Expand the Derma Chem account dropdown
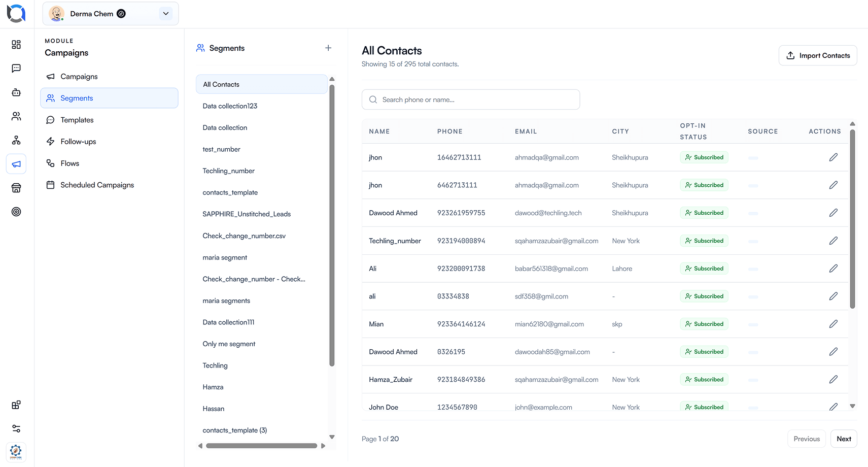 click(x=165, y=14)
